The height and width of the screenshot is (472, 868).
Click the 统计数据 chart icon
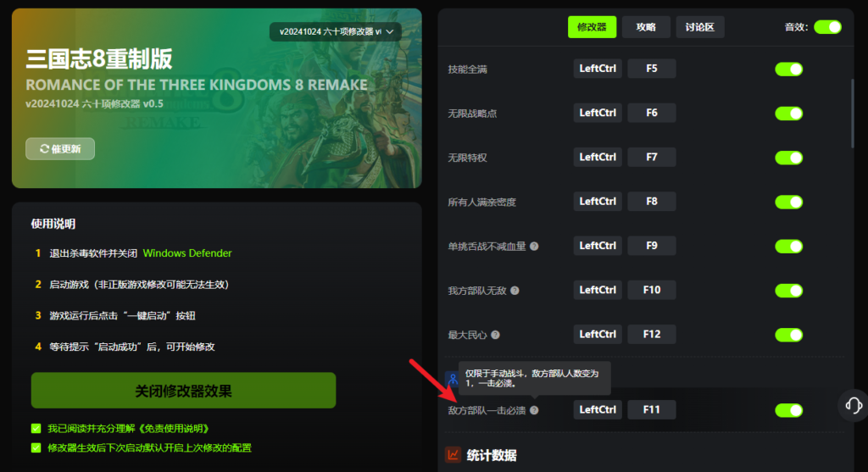pos(453,455)
